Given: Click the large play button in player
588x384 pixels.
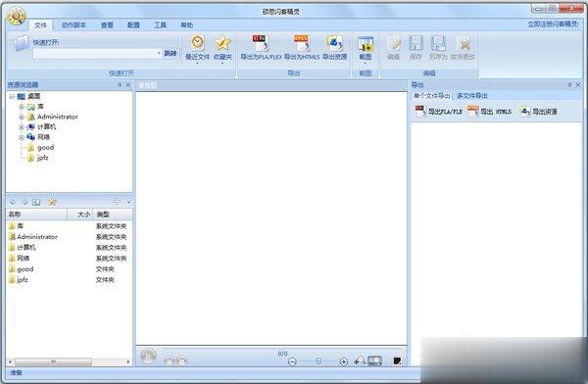Looking at the screenshot, I should coord(148,356).
